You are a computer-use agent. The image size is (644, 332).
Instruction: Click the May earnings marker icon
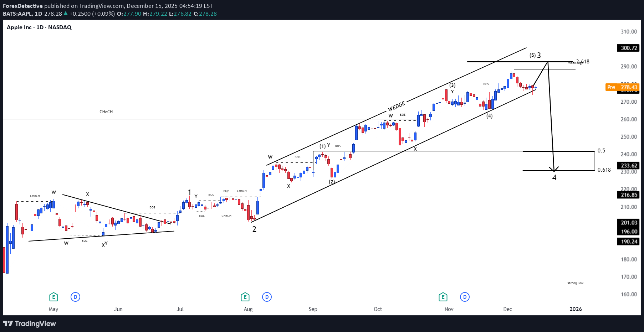(53, 296)
